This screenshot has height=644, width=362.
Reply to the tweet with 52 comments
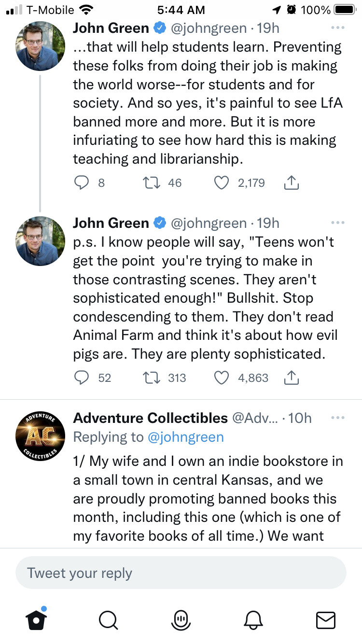[81, 378]
